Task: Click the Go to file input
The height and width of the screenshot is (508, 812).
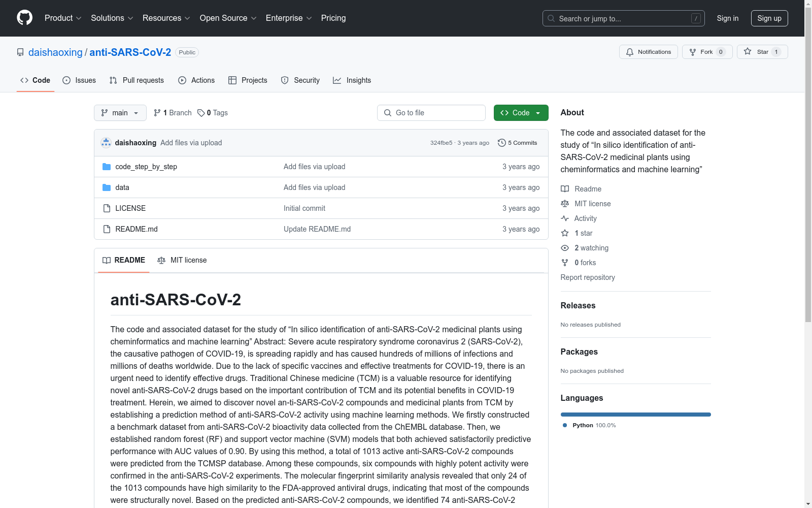Action: (431, 113)
